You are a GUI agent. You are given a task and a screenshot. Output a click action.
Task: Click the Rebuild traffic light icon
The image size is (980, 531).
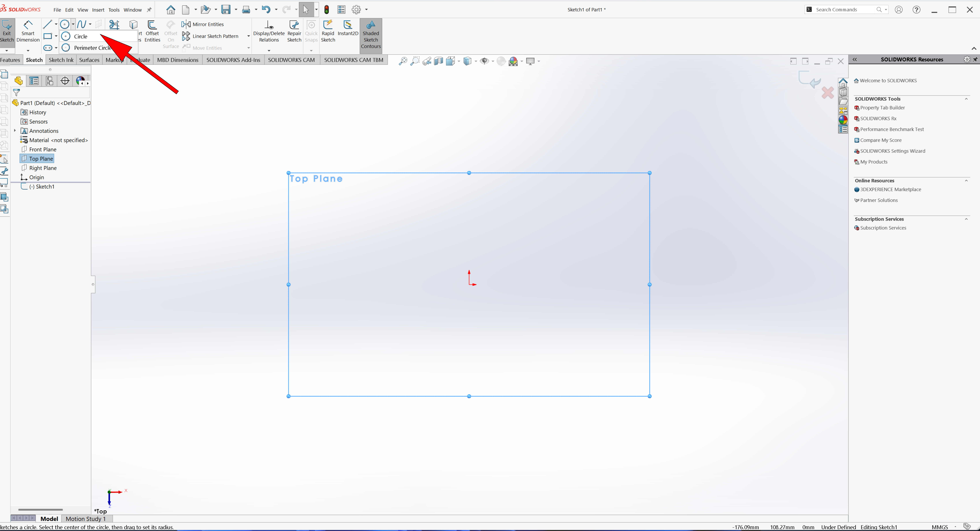326,10
